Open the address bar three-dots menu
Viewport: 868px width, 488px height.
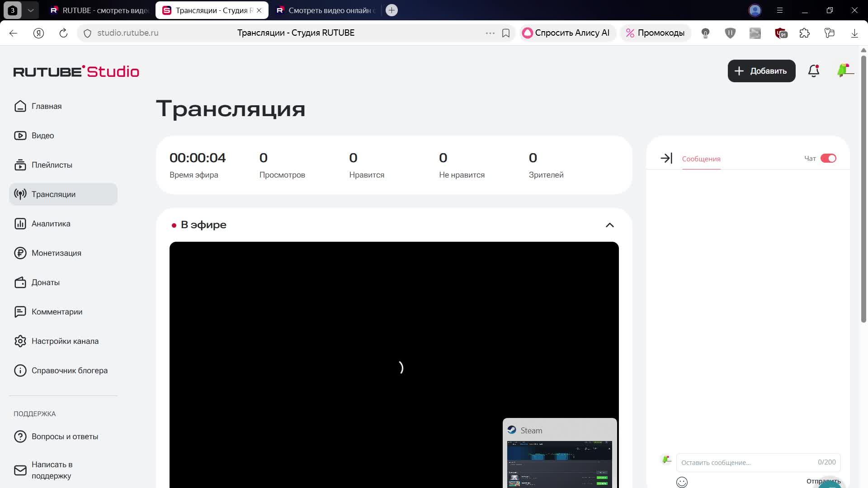tap(490, 33)
